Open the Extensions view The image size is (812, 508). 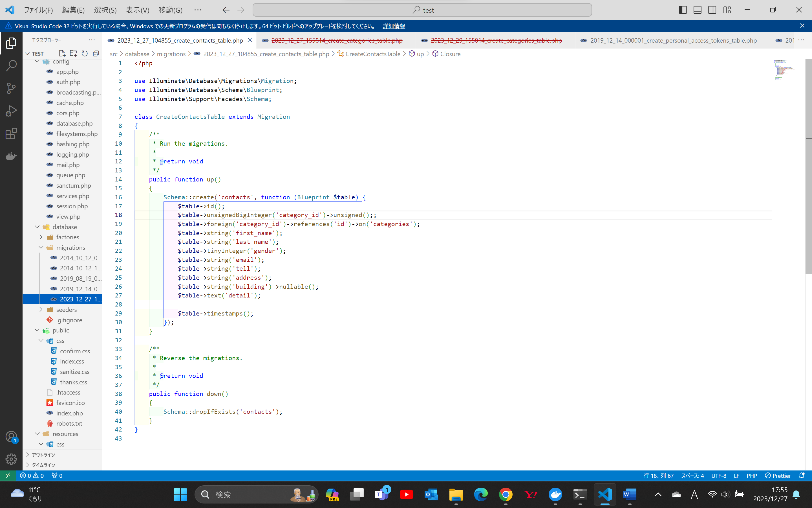pos(11,133)
